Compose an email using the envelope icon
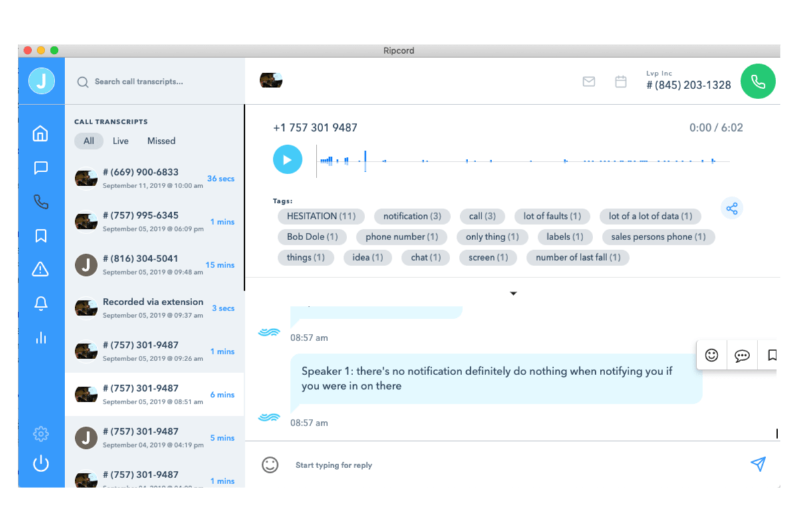The width and height of the screenshot is (798, 532). [589, 82]
